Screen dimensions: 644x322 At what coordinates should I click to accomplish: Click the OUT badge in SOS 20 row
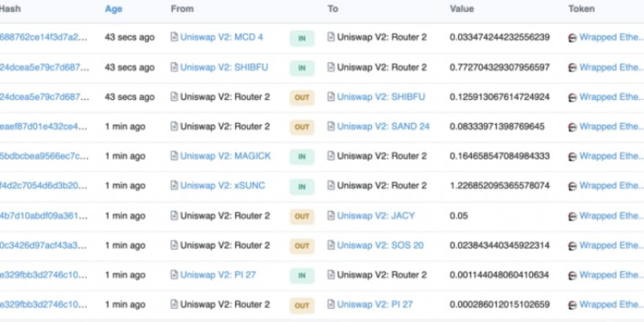click(x=302, y=246)
